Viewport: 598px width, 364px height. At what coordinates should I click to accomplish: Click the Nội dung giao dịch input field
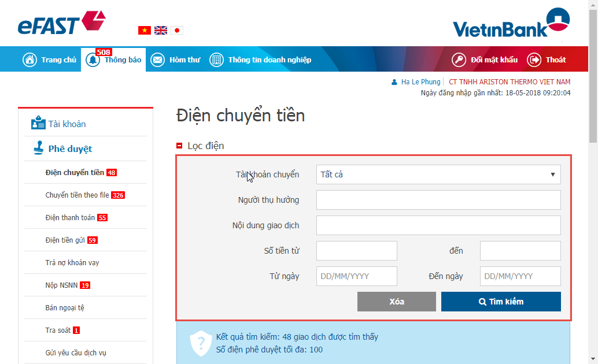coord(438,225)
